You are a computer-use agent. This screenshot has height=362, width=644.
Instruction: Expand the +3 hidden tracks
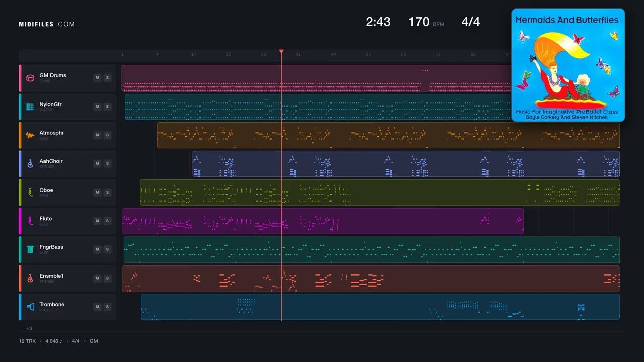tap(29, 328)
